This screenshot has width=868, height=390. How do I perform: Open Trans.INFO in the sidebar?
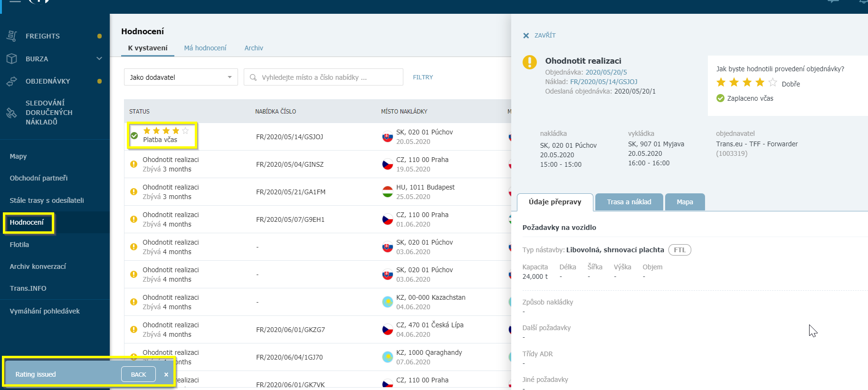[x=28, y=288]
